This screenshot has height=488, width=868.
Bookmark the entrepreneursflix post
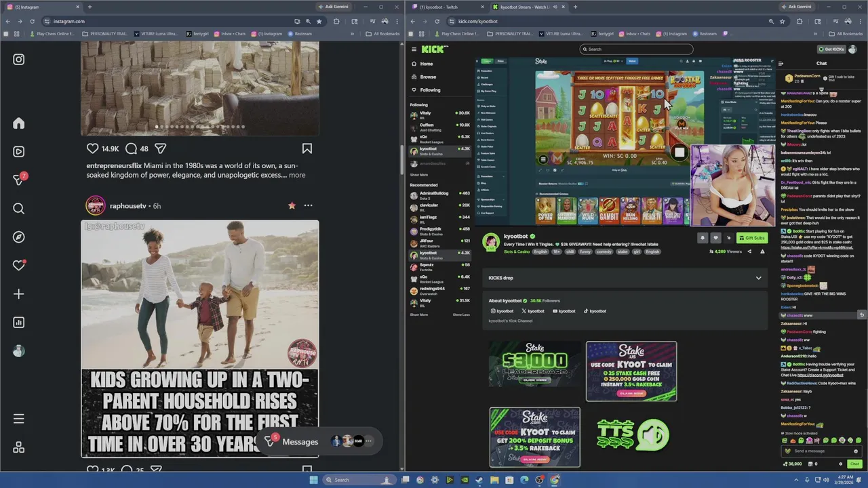click(307, 148)
